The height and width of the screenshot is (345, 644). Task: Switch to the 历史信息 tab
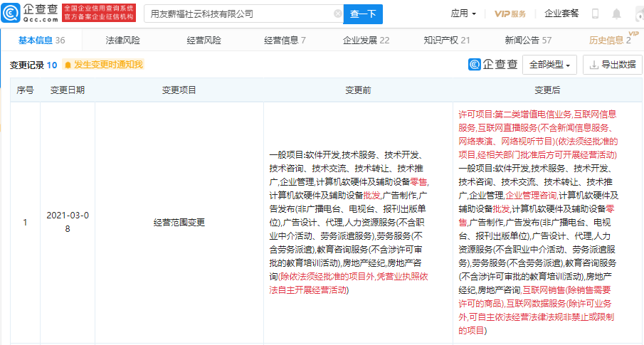click(x=610, y=41)
